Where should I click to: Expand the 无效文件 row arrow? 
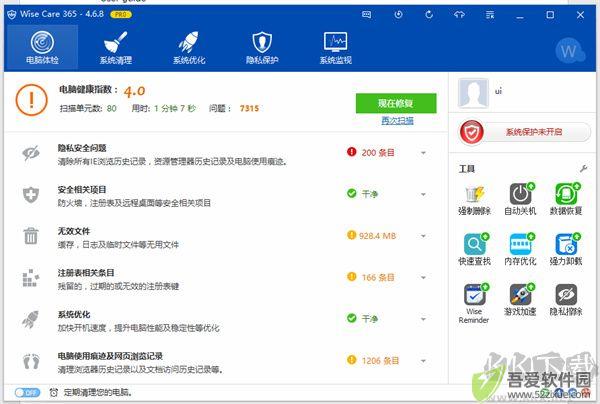click(423, 236)
